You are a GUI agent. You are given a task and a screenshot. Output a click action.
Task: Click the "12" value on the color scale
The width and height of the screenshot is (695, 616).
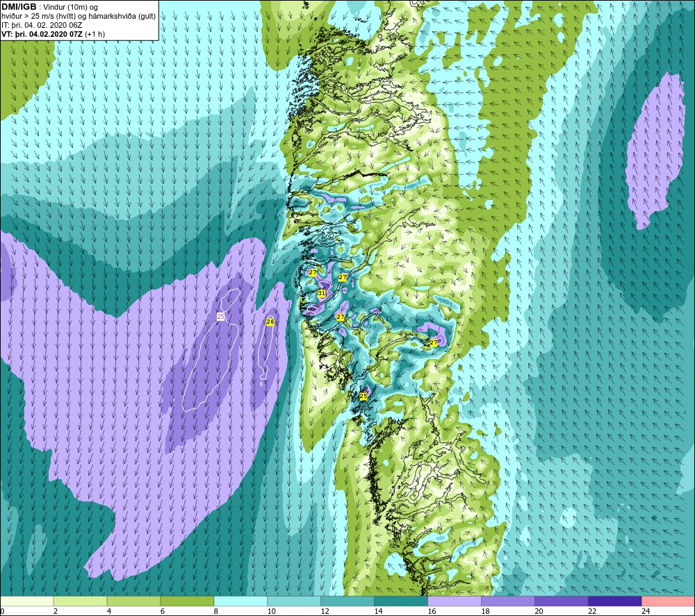point(325,611)
